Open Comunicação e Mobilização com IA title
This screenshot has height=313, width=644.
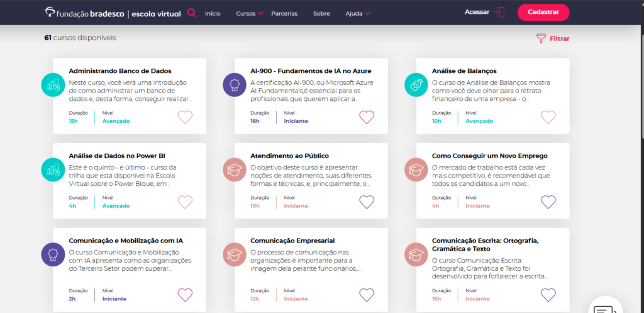[126, 241]
